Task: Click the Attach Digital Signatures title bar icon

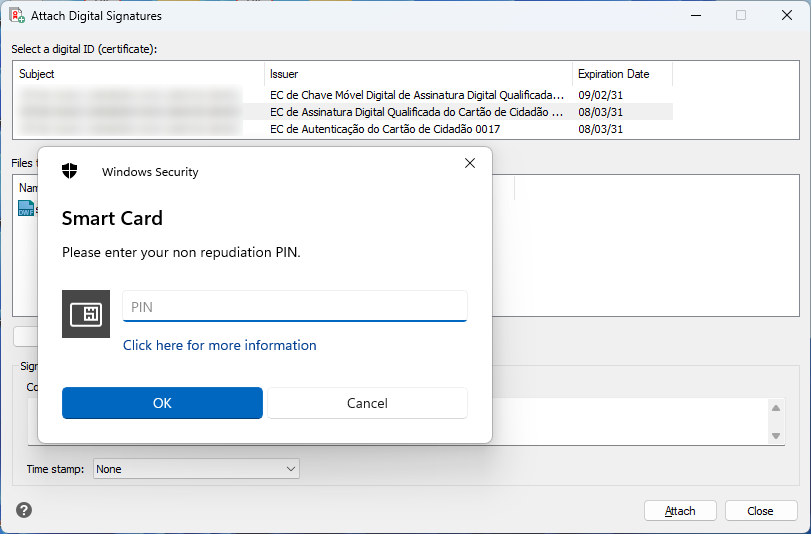Action: pos(16,16)
